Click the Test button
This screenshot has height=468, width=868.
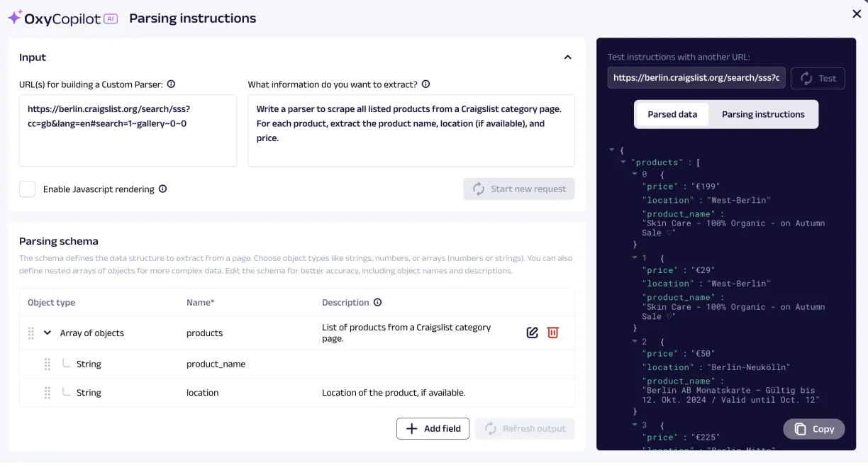point(818,78)
